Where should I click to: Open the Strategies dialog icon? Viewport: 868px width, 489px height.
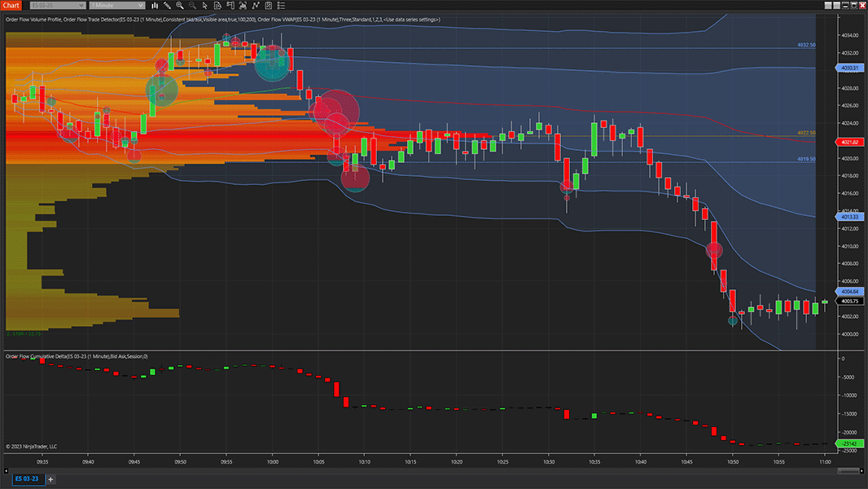(x=268, y=5)
